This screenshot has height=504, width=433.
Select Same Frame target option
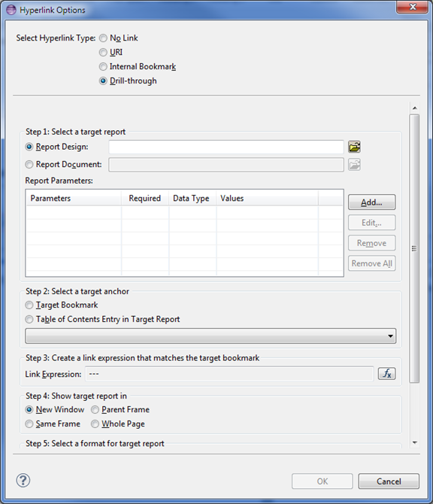pyautogui.click(x=29, y=424)
